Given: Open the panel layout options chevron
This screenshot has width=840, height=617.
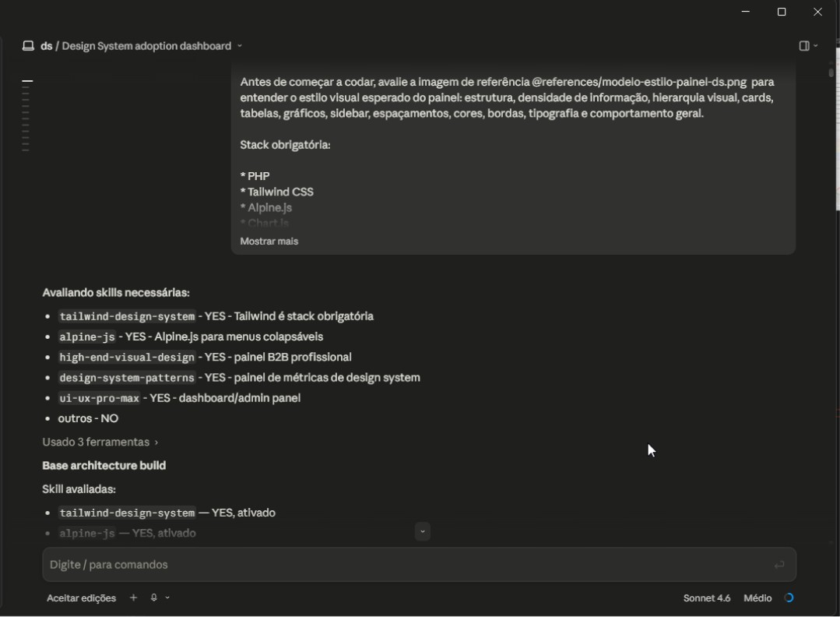Looking at the screenshot, I should pos(815,46).
